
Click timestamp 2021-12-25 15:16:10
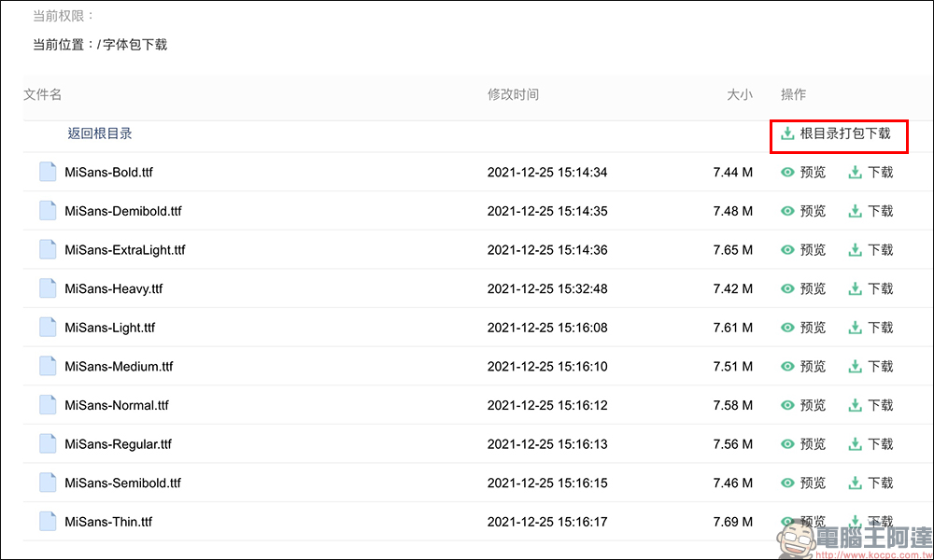pos(547,367)
